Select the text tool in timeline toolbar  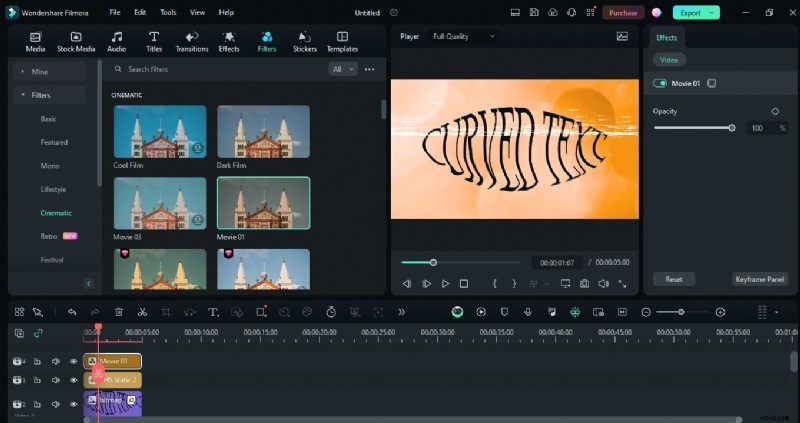click(213, 312)
